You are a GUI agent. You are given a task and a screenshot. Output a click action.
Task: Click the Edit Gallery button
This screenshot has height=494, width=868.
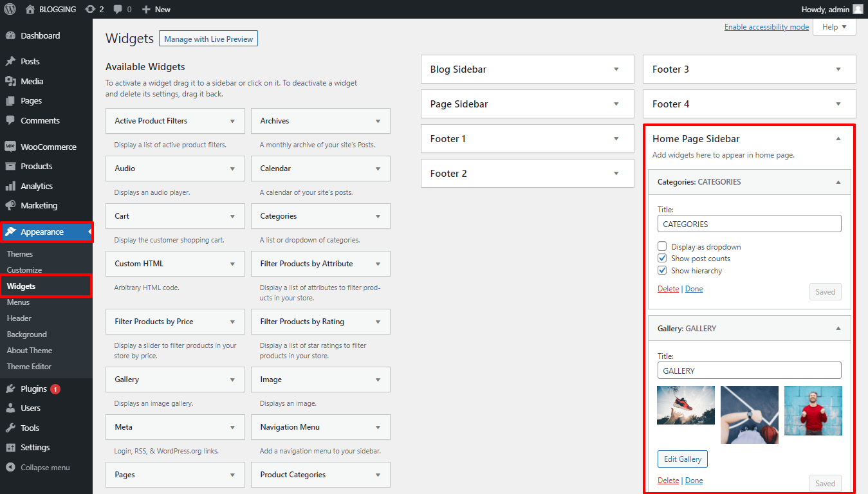point(682,459)
